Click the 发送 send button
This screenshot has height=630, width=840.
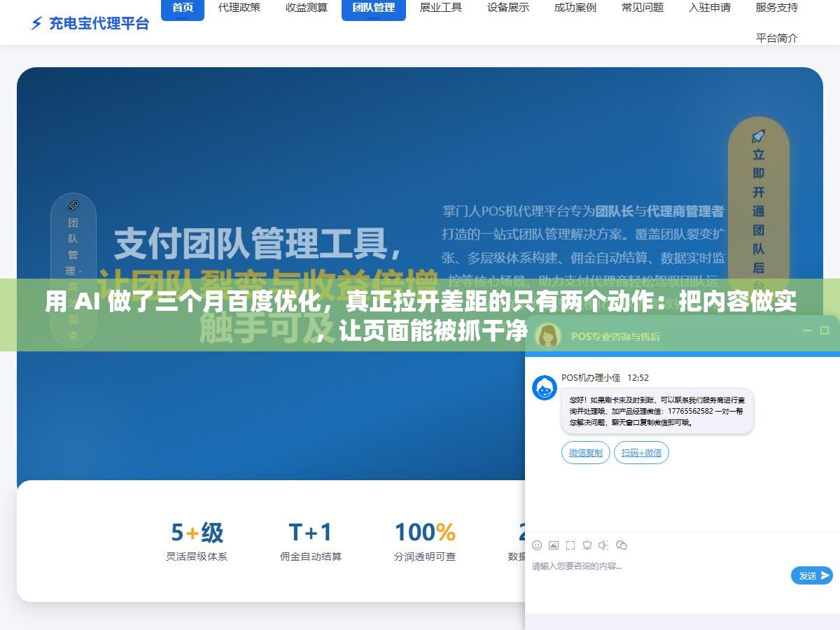(x=812, y=575)
